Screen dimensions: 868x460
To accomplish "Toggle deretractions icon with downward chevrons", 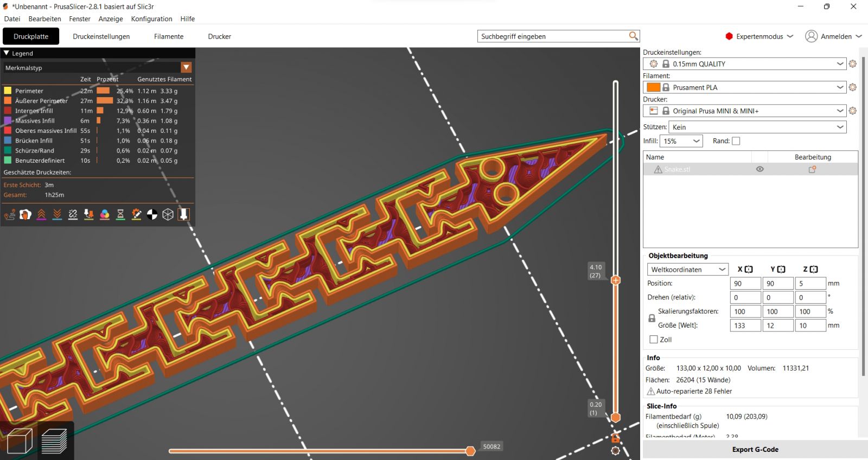I will click(x=57, y=215).
